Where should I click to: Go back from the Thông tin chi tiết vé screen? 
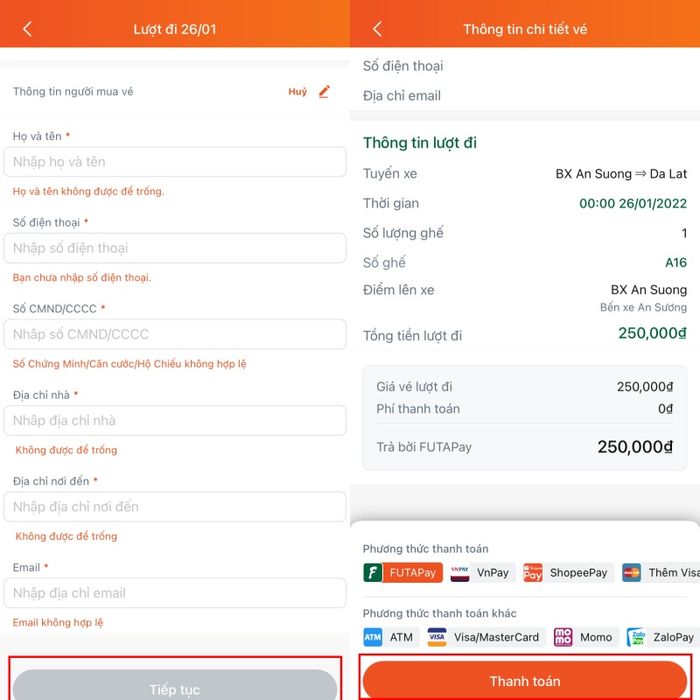point(377,29)
